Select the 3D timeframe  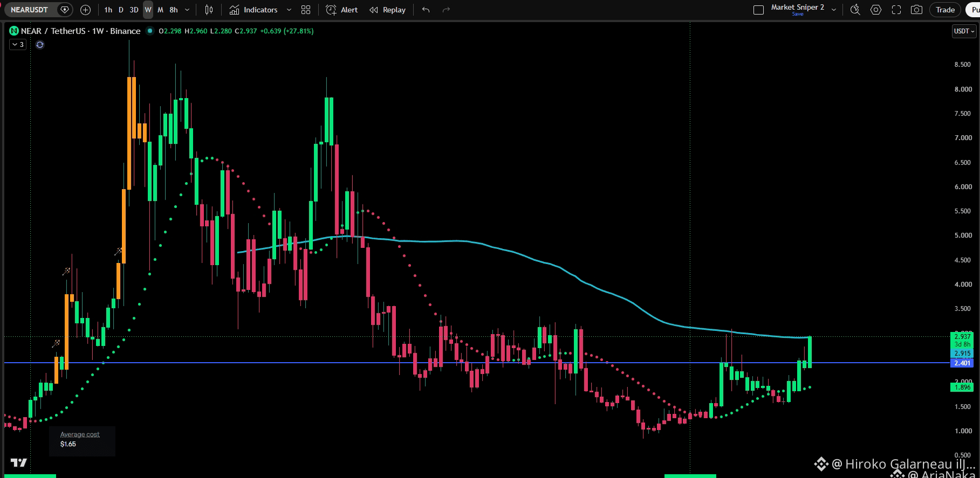pyautogui.click(x=134, y=10)
